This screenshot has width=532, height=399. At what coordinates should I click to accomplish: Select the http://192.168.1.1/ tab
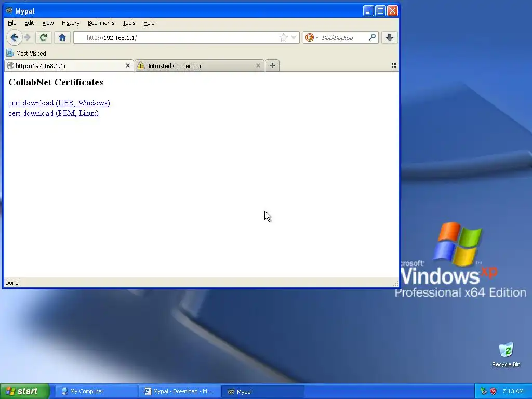[69, 66]
